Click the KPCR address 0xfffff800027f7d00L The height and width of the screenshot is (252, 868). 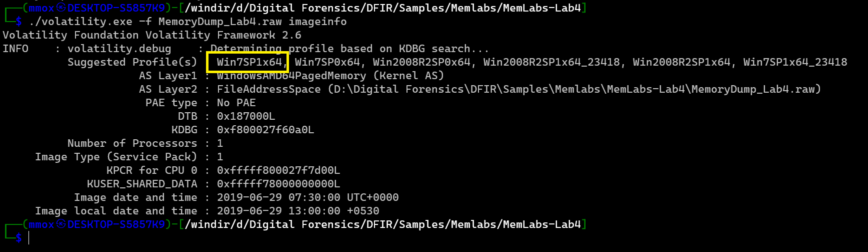click(278, 170)
